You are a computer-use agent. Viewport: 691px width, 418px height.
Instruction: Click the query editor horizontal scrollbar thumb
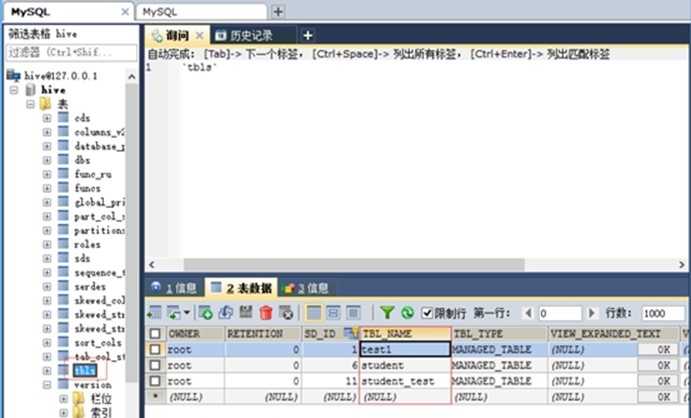(354, 265)
